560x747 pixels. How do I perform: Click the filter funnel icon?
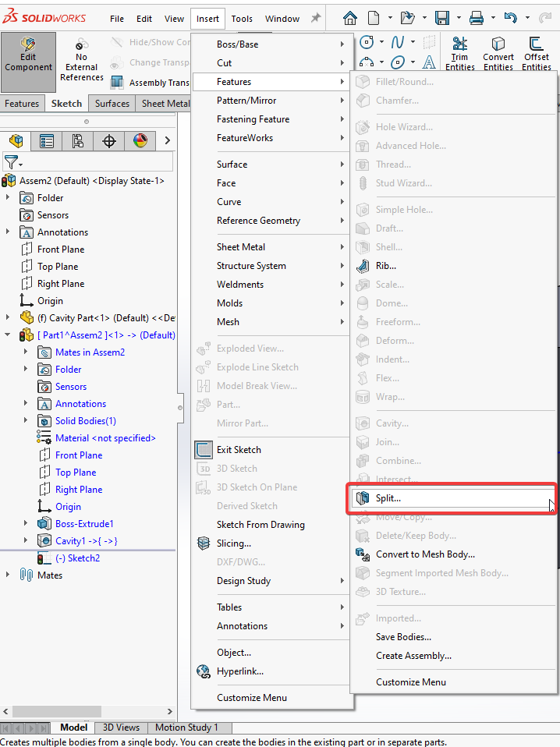tap(12, 162)
